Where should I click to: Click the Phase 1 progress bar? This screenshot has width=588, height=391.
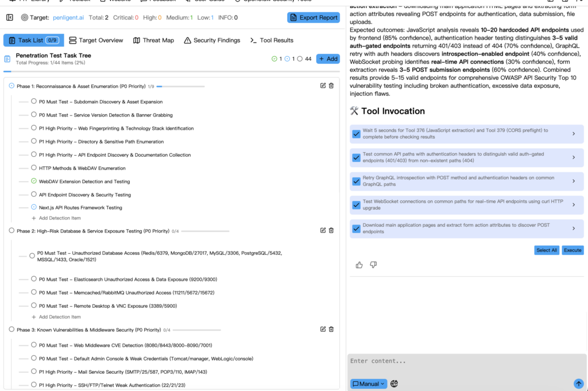point(180,86)
